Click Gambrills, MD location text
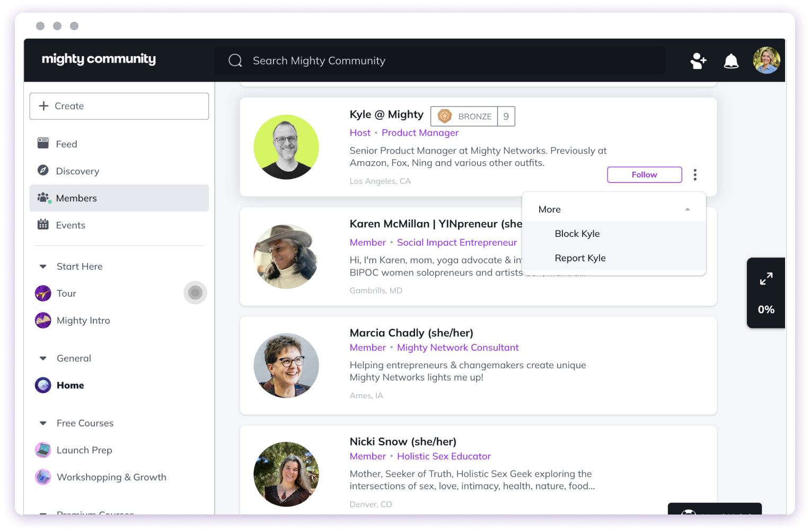 point(376,290)
